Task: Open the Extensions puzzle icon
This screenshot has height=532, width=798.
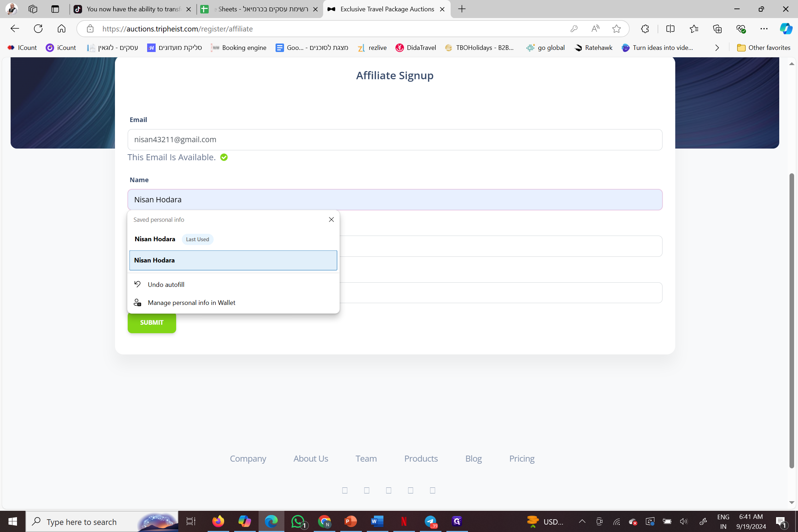Action: coord(645,29)
